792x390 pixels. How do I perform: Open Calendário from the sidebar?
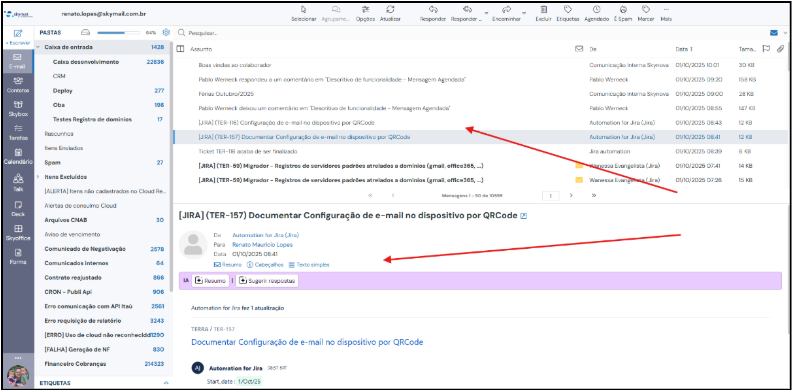(18, 157)
